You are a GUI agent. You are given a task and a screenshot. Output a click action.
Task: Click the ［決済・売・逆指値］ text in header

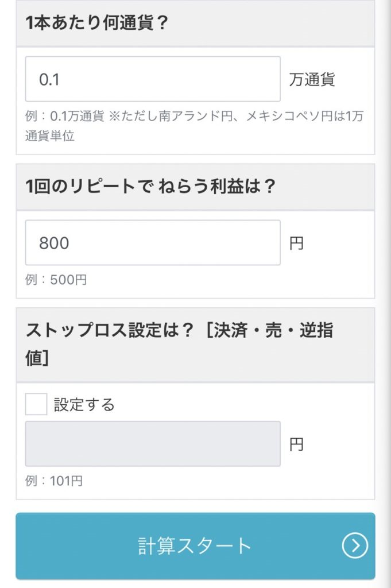(x=270, y=331)
